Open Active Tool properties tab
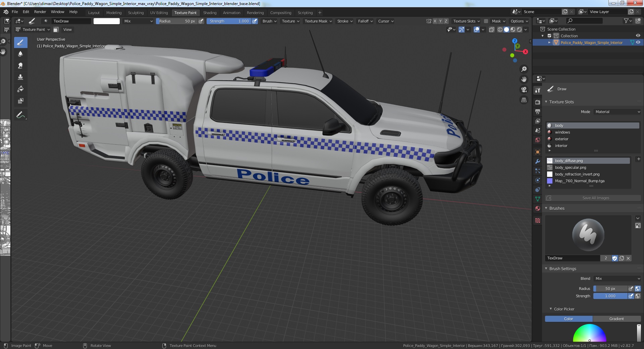Image resolution: width=644 pixels, height=349 pixels. (x=538, y=90)
